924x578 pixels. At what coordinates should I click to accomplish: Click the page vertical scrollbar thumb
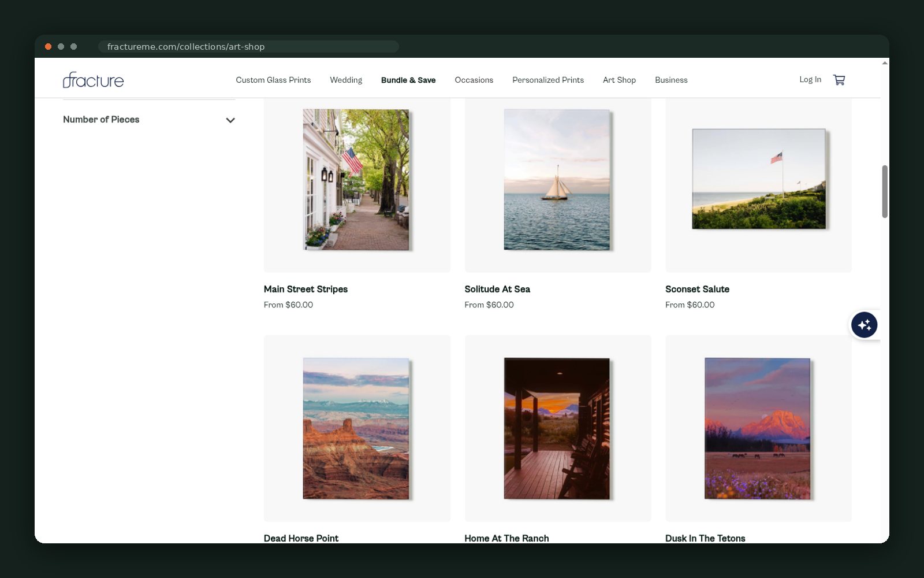885,191
